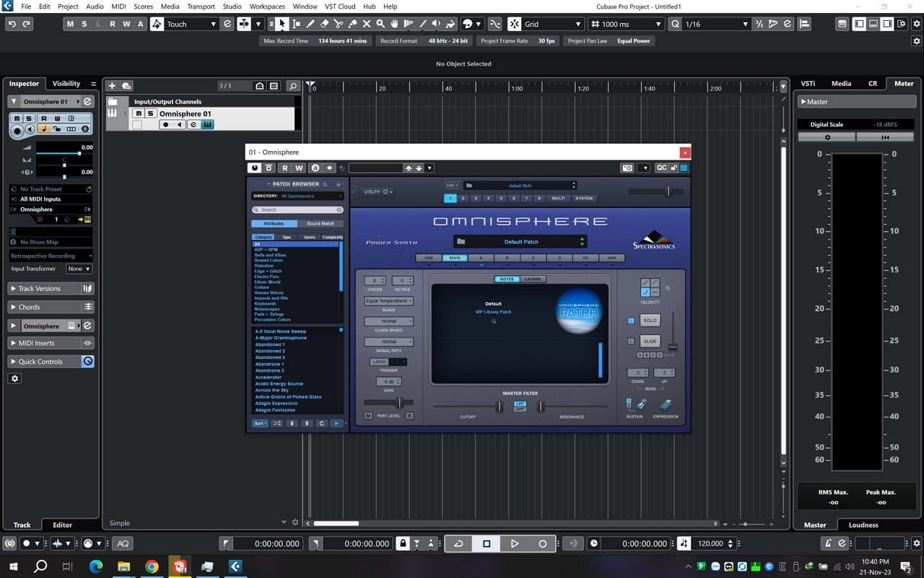Click the Redo arrow icon
Viewport: 924px width, 578px height.
(27, 24)
